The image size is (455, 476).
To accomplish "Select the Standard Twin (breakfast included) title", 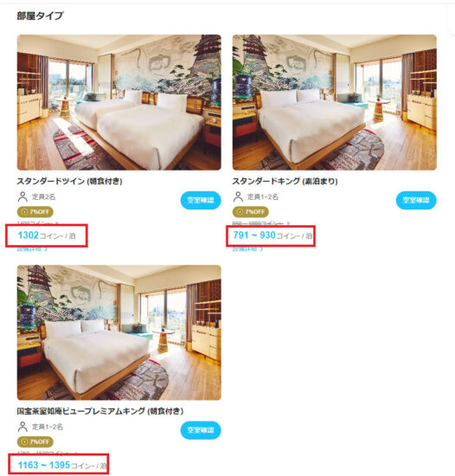I will click(69, 181).
